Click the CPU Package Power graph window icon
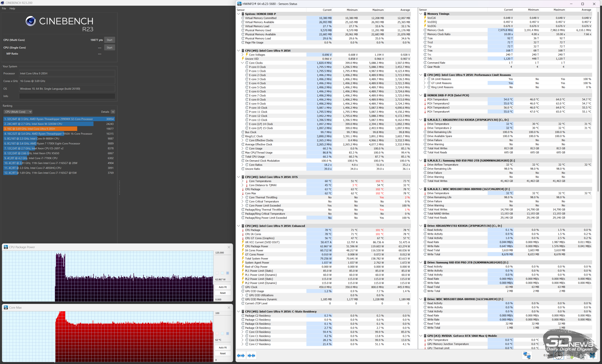 tap(6, 247)
